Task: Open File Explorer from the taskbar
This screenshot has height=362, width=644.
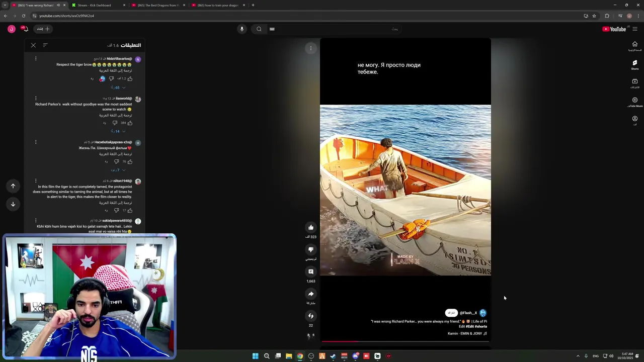Action: pos(289,356)
